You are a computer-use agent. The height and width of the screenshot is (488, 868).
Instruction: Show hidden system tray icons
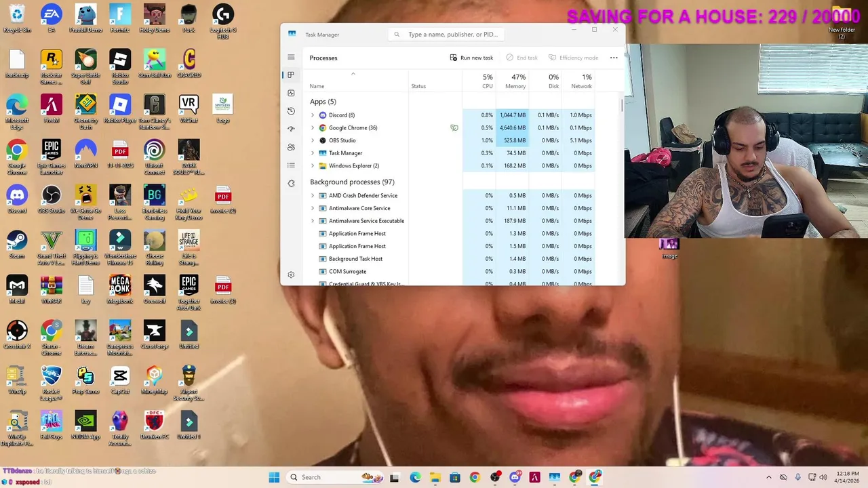pyautogui.click(x=768, y=477)
